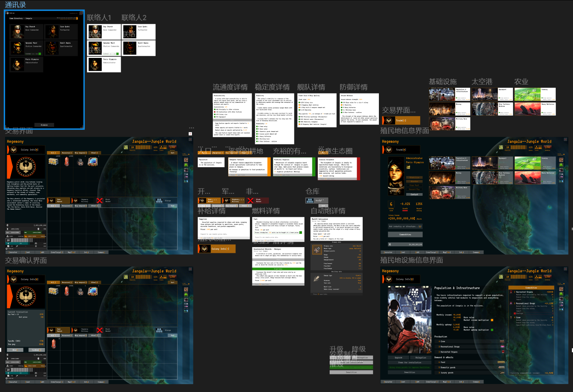Open Map tab in 殖民地信息界面
573x392 pixels.
coord(447,252)
